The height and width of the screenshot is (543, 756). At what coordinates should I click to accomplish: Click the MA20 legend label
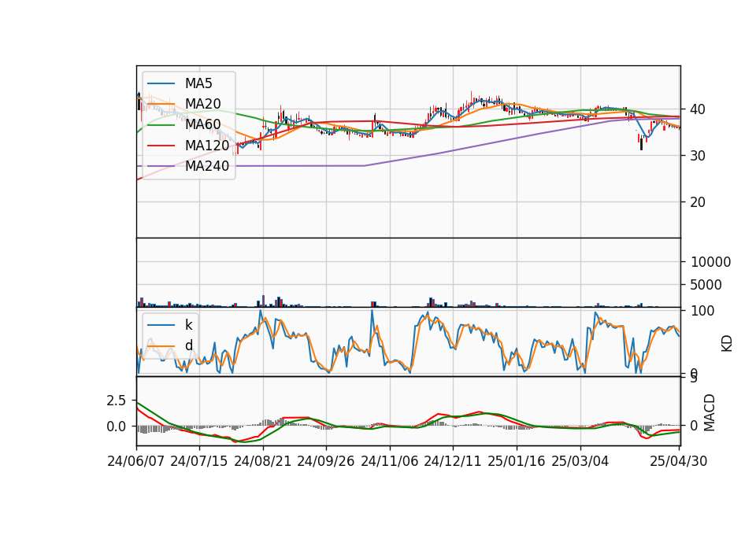(x=203, y=104)
